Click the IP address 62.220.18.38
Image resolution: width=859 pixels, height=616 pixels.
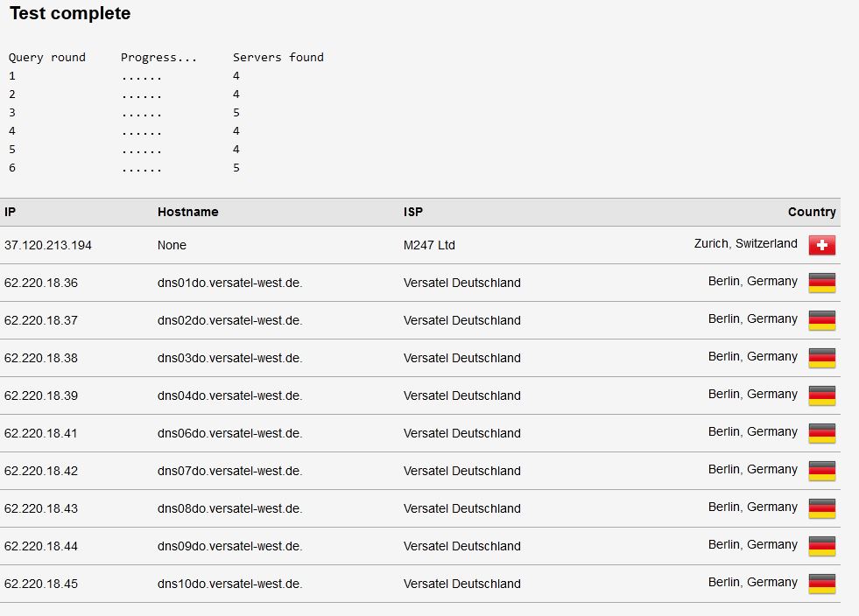click(41, 358)
